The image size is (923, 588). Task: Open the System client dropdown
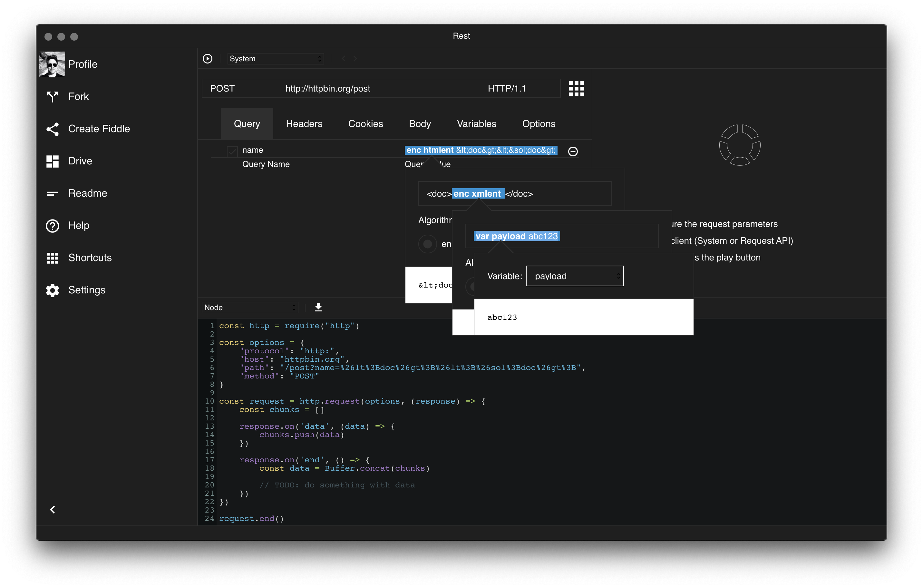[275, 59]
